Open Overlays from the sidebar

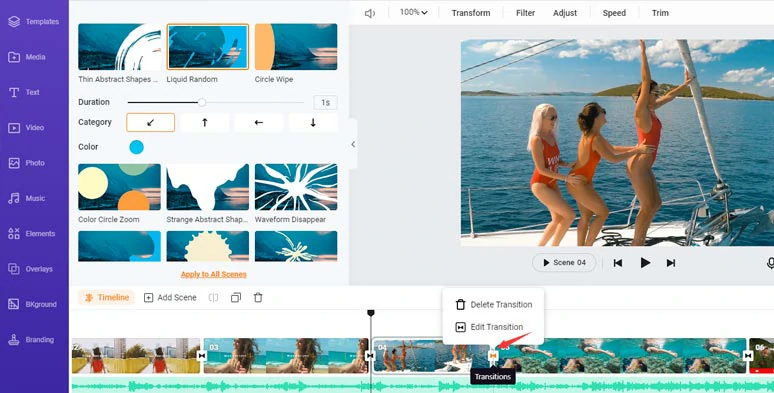pyautogui.click(x=30, y=269)
